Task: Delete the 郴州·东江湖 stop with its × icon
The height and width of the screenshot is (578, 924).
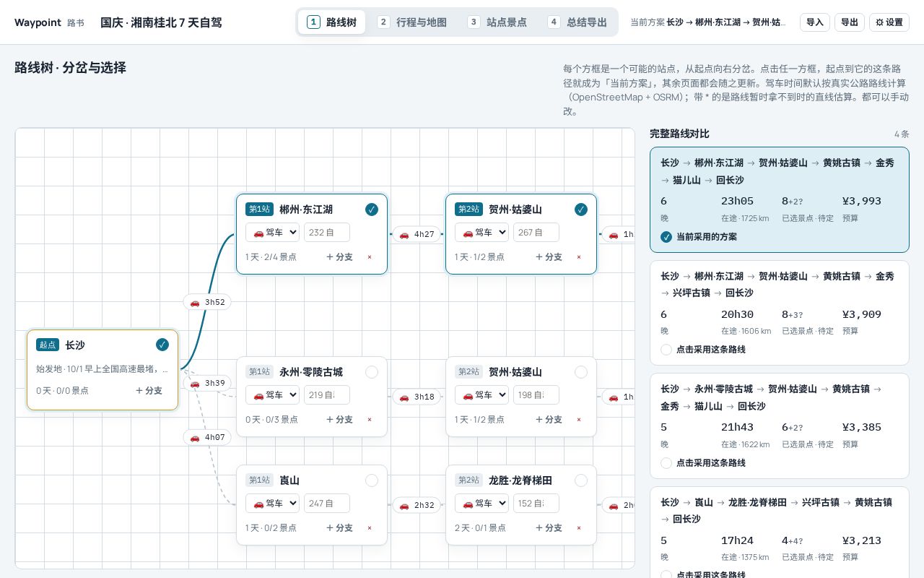Action: (x=370, y=257)
